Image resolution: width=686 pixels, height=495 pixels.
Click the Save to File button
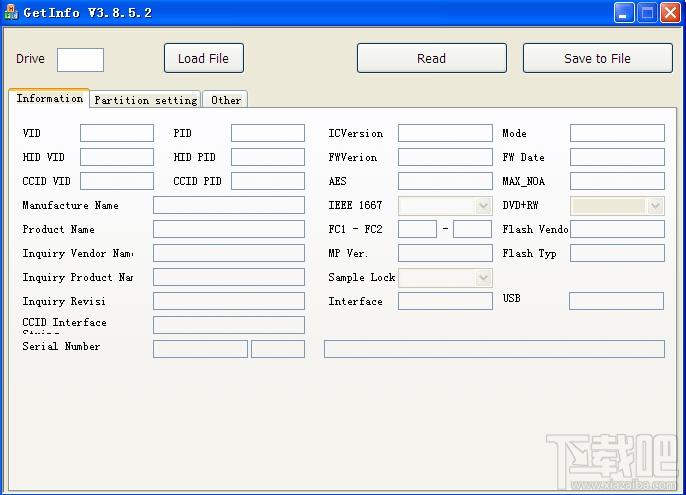598,58
